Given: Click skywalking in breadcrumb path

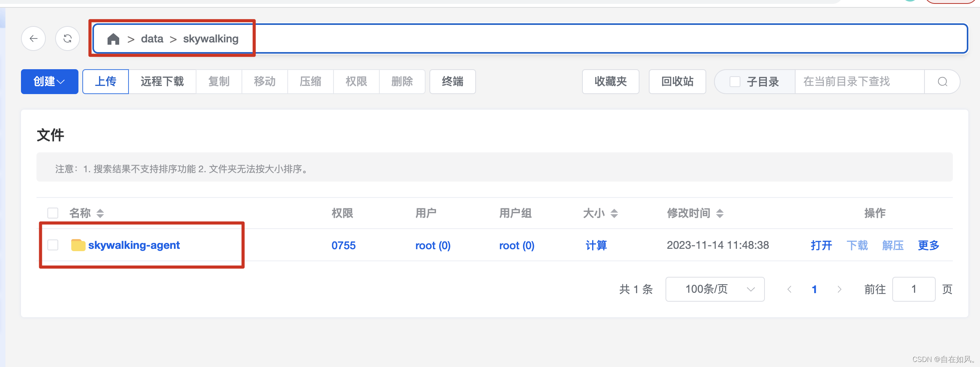Looking at the screenshot, I should coord(211,39).
